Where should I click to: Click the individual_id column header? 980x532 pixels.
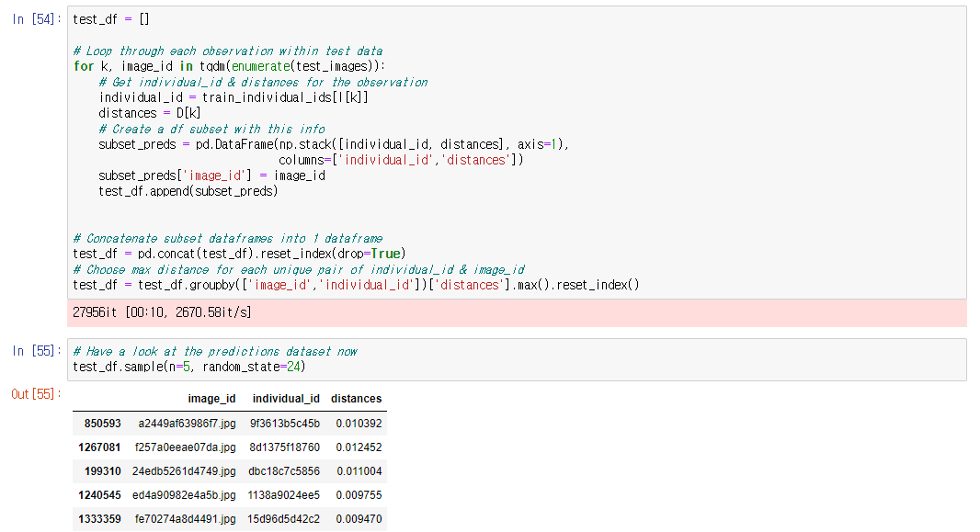click(x=286, y=399)
